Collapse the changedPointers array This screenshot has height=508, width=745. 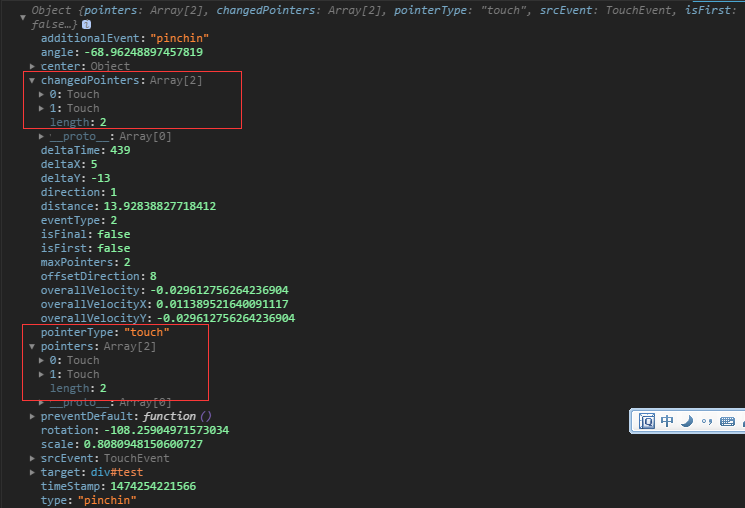pos(33,80)
